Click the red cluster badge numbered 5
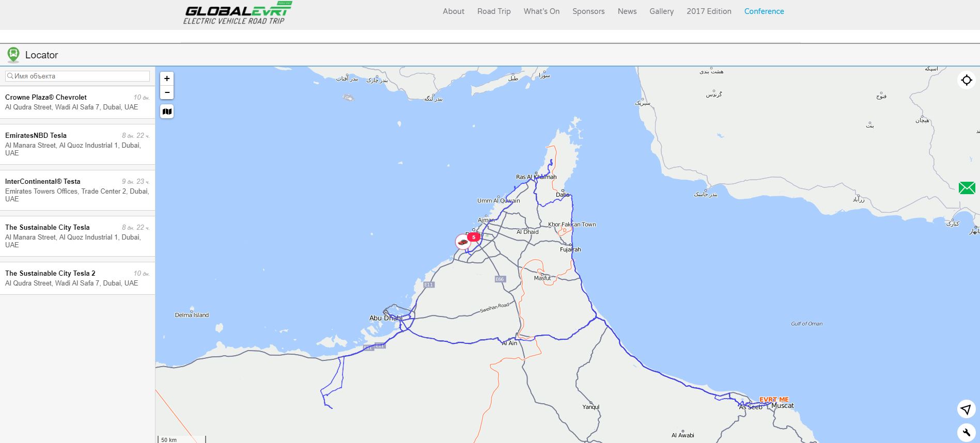The width and height of the screenshot is (980, 443). tap(474, 237)
